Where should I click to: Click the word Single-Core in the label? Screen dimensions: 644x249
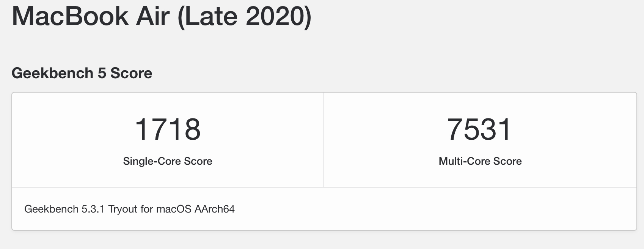click(x=152, y=161)
